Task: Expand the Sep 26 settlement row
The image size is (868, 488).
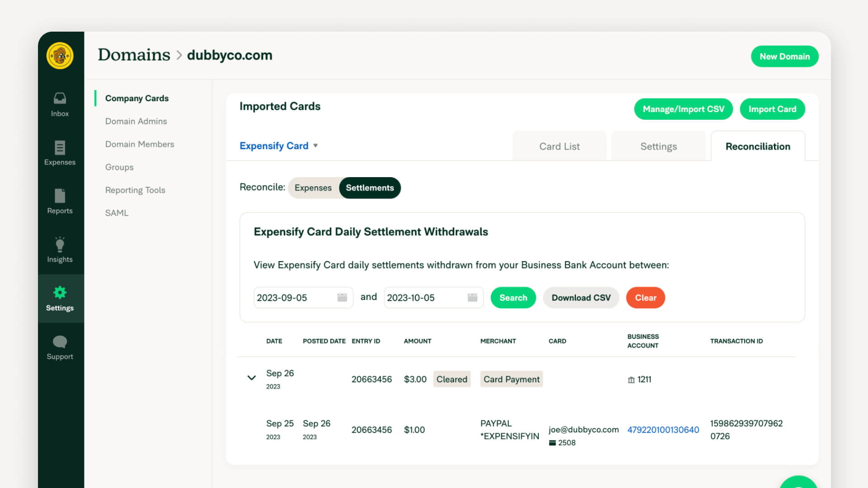Action: coord(252,378)
